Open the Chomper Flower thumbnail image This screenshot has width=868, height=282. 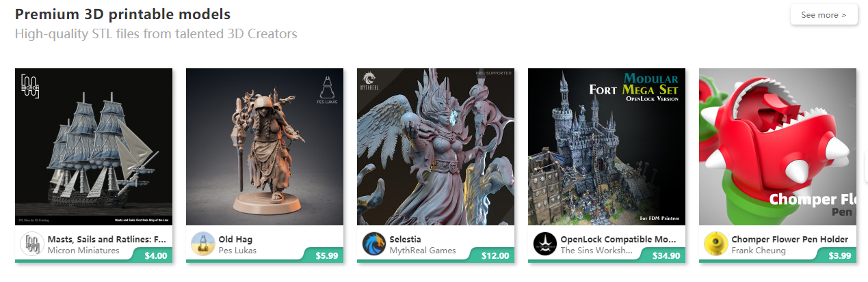click(x=778, y=147)
